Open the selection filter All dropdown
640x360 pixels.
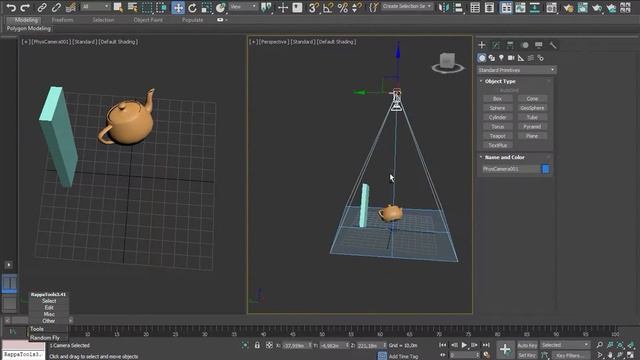96,7
